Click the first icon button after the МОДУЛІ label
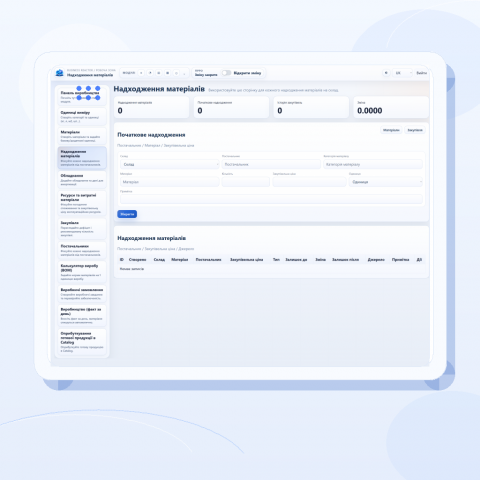 click(141, 73)
